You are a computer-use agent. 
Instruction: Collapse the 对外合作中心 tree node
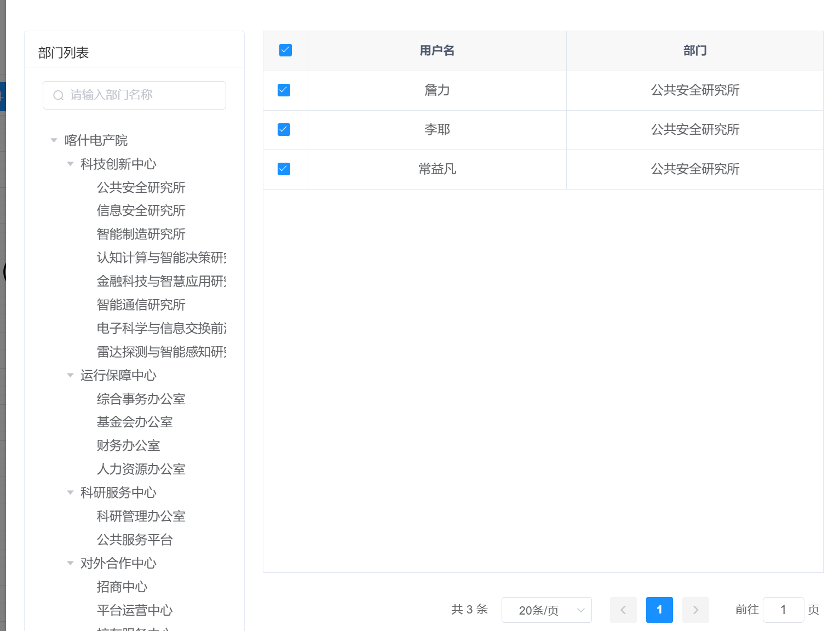(x=70, y=563)
